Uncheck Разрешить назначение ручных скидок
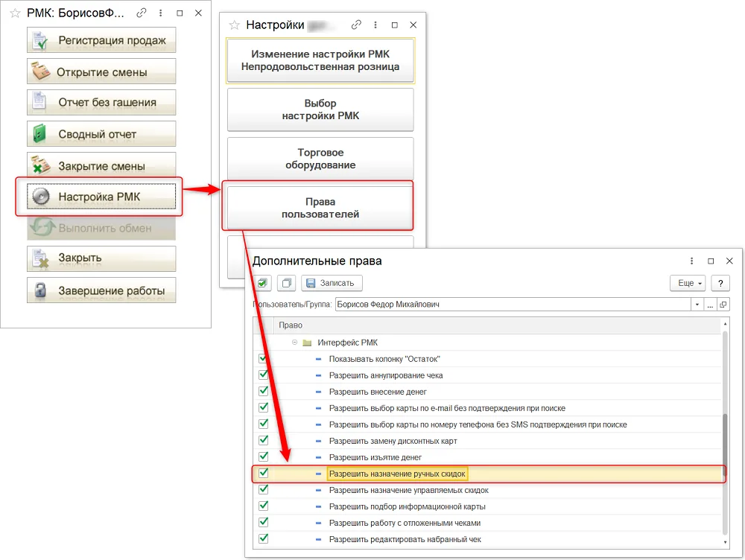The height and width of the screenshot is (560, 745). click(263, 473)
